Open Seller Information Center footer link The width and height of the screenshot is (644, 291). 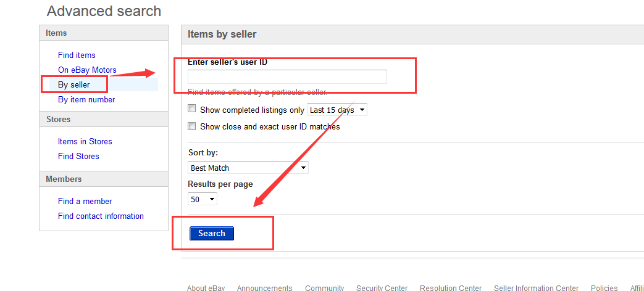(536, 288)
